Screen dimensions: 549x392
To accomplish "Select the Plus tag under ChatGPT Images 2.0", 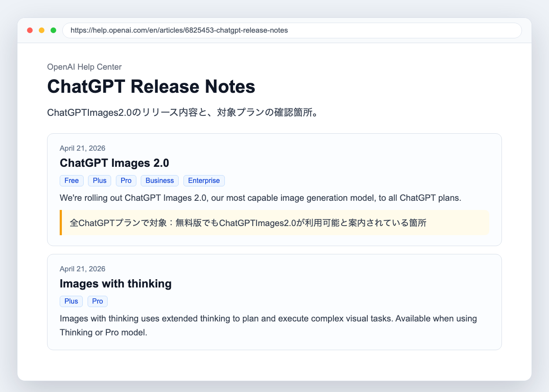I will pos(100,181).
